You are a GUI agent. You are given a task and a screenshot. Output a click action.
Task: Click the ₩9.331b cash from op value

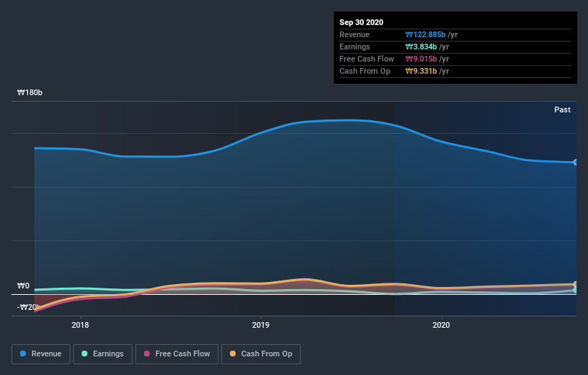coord(421,71)
